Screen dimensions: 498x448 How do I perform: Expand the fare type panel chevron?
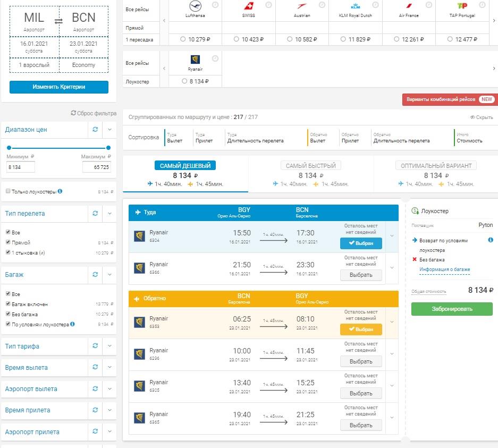109,346
